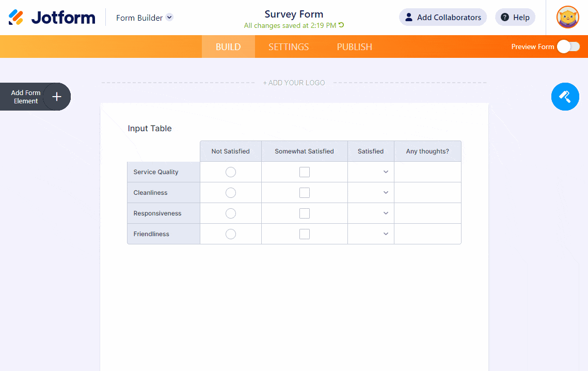Click Any thoughts field for Cleanliness
This screenshot has width=588, height=371.
point(427,193)
